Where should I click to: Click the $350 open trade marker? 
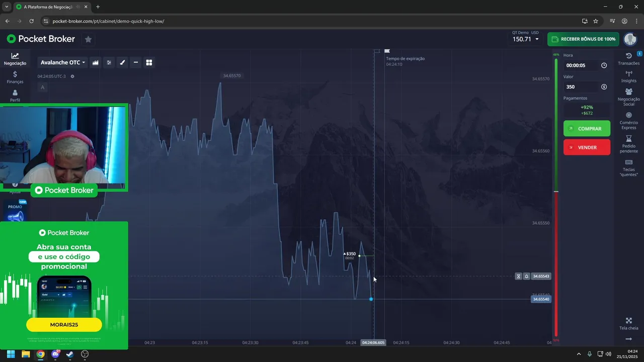[350, 254]
